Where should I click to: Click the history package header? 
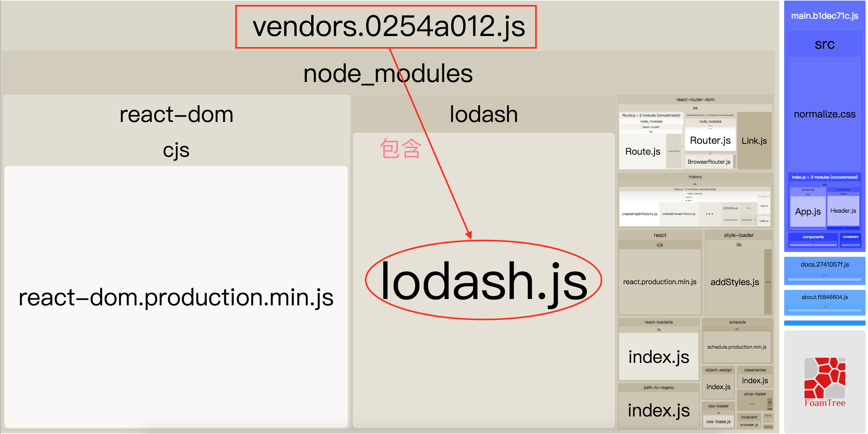click(695, 177)
